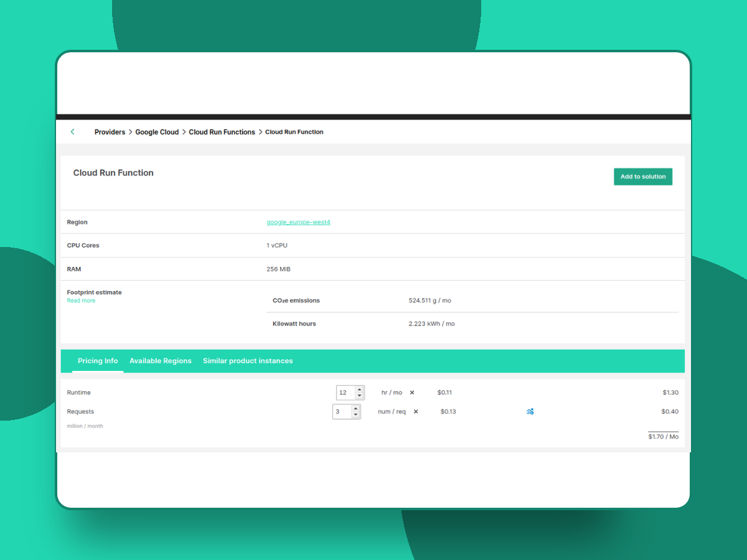Click the 256 MiB RAM value
747x560 pixels.
click(x=278, y=269)
